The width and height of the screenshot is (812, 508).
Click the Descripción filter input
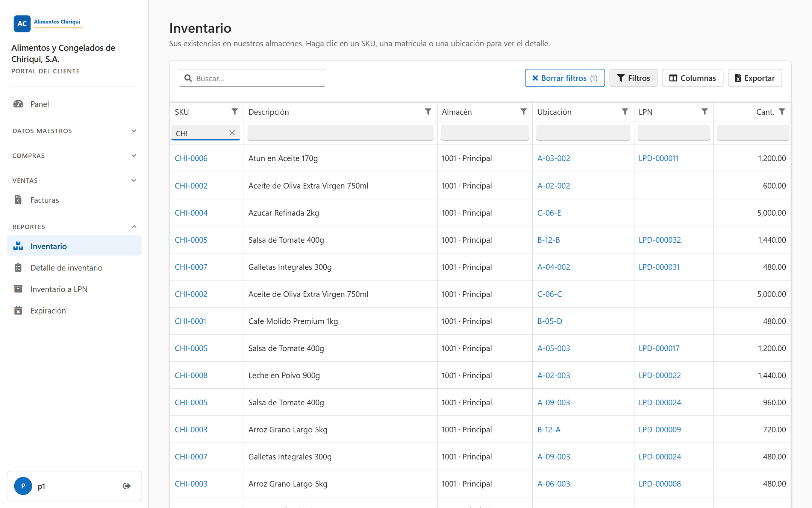pos(341,133)
